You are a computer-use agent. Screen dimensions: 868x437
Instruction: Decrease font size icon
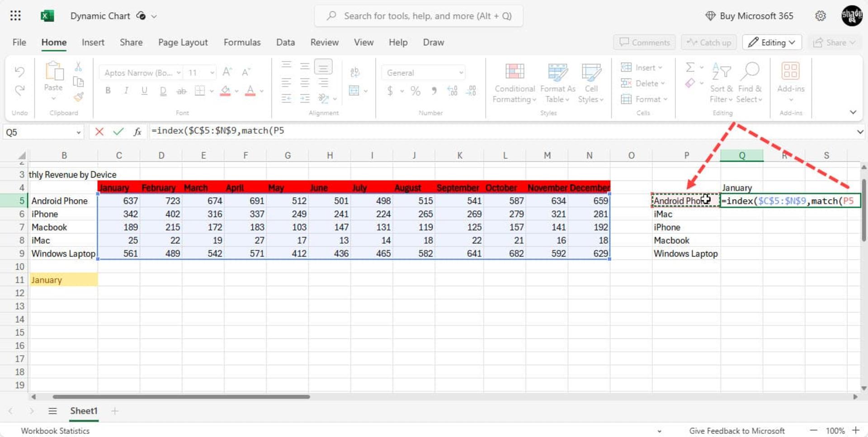[246, 72]
